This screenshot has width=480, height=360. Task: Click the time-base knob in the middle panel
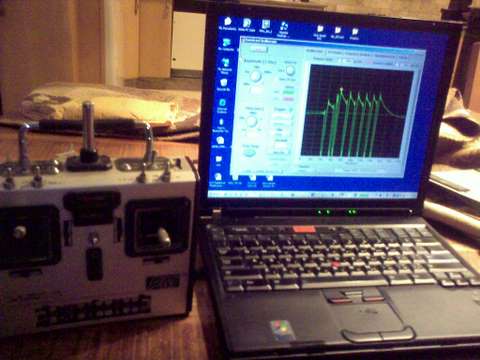pos(251,121)
